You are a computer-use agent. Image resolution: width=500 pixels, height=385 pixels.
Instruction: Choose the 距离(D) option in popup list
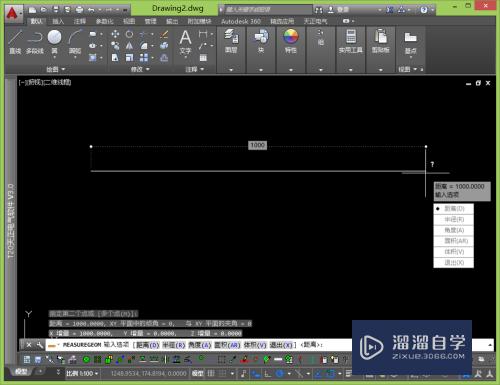pos(453,209)
